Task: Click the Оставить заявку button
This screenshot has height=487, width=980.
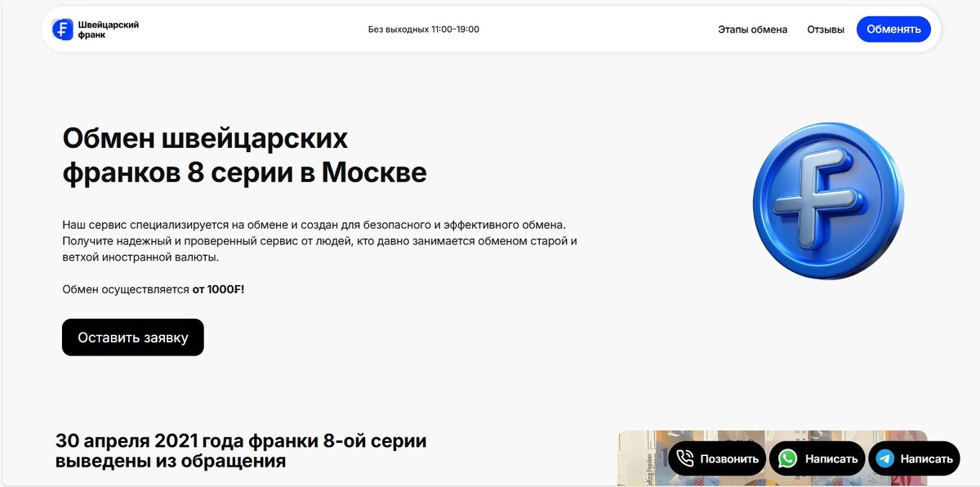Action: (x=132, y=337)
